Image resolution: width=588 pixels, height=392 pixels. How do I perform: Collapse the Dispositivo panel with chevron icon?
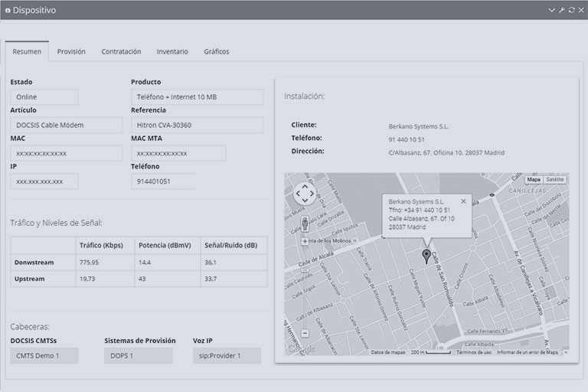pyautogui.click(x=551, y=10)
